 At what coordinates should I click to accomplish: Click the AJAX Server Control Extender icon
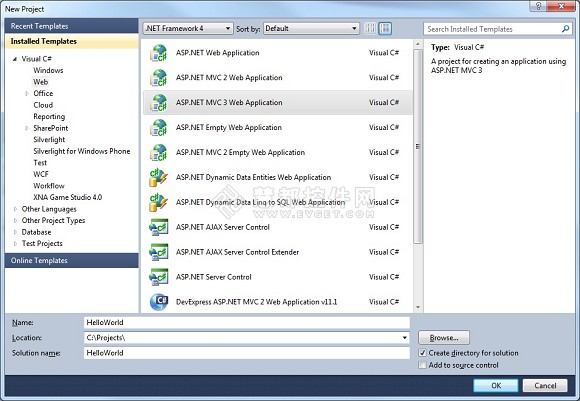click(159, 252)
